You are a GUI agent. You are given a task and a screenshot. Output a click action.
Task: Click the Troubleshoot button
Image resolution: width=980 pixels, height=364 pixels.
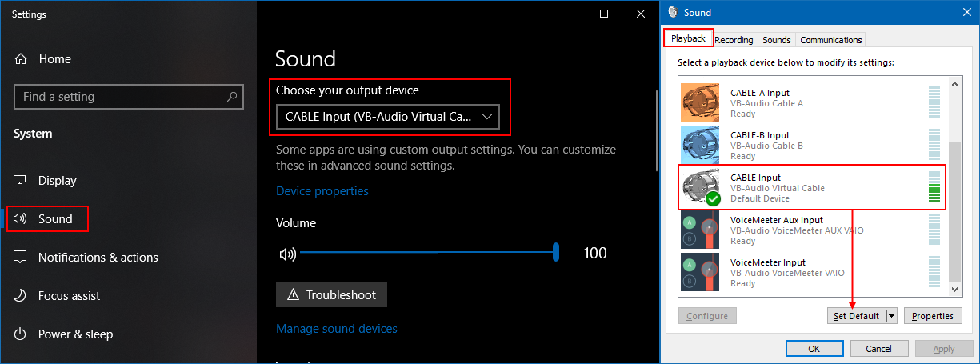click(331, 294)
